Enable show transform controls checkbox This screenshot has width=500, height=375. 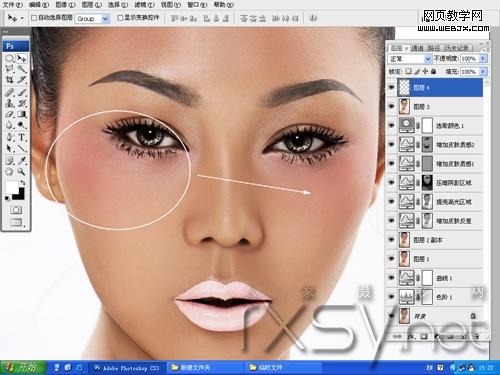point(120,18)
